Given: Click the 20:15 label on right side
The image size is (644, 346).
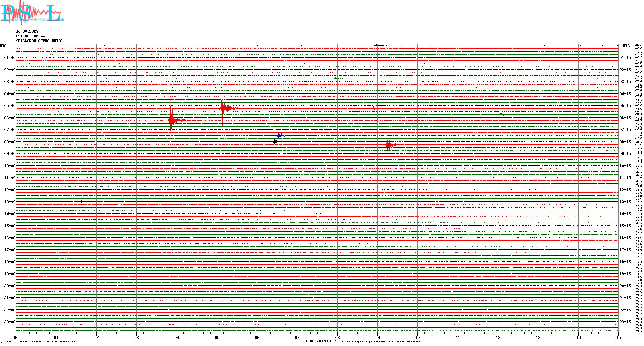Looking at the screenshot, I should 625,286.
